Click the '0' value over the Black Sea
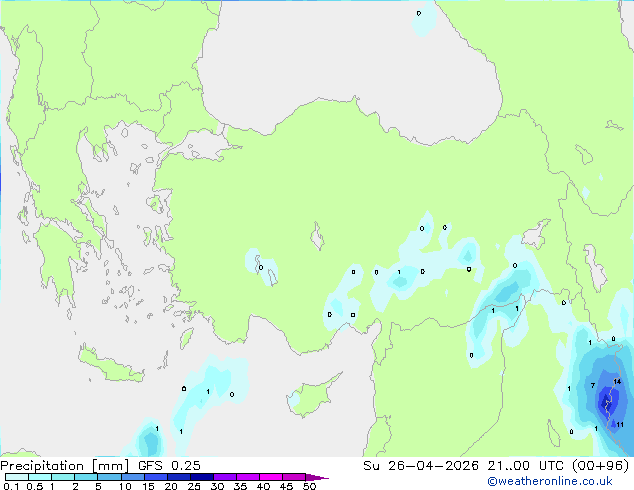This screenshot has height=490, width=634. [x=418, y=13]
